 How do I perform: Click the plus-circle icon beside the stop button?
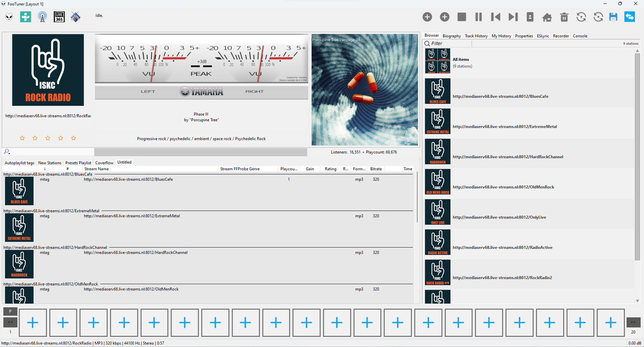tap(445, 17)
